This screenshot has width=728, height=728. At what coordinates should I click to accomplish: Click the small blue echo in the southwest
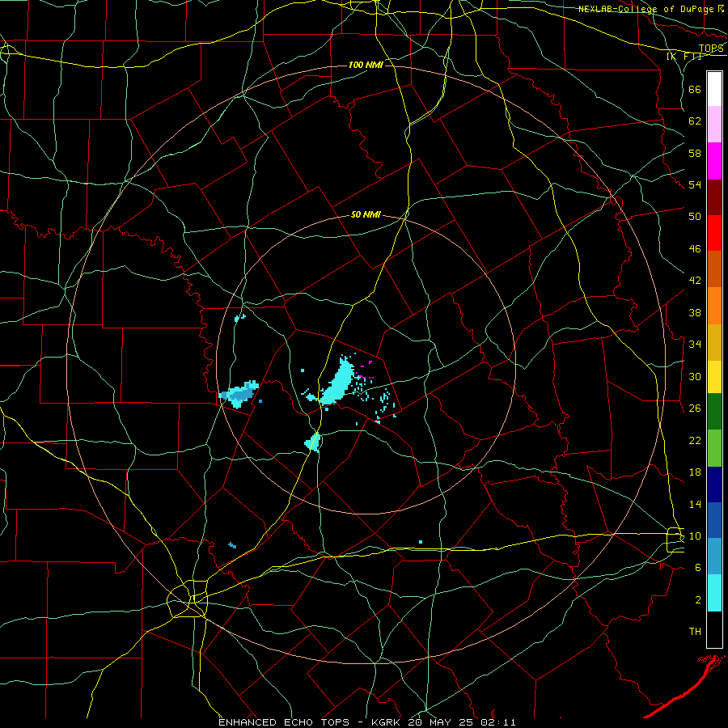(232, 544)
